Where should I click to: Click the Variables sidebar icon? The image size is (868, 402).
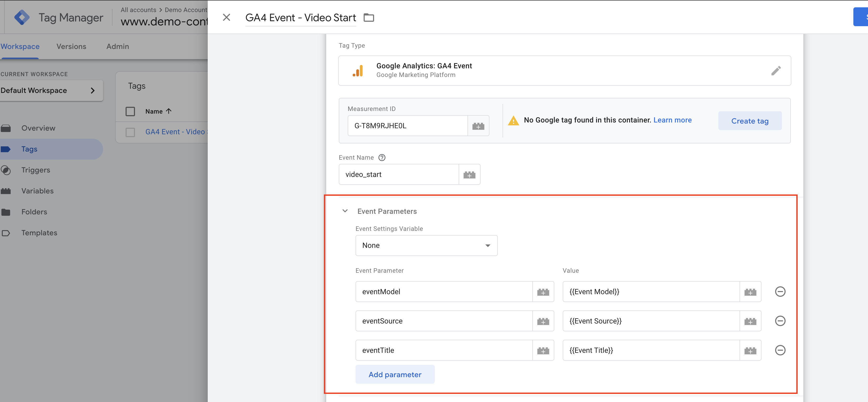click(6, 191)
